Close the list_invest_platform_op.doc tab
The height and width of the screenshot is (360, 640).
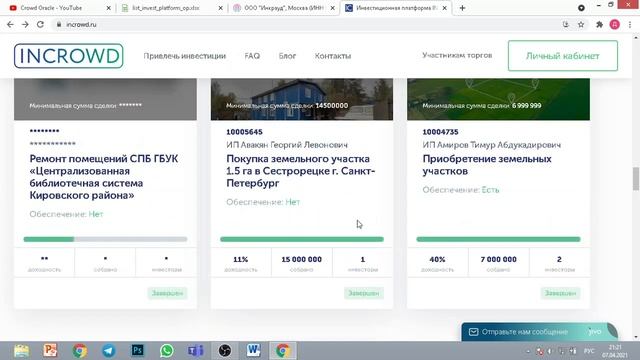tap(220, 8)
